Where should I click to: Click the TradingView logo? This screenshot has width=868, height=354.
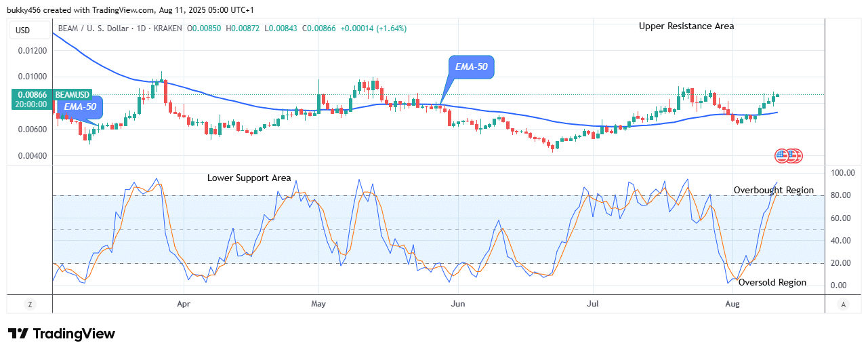62,334
